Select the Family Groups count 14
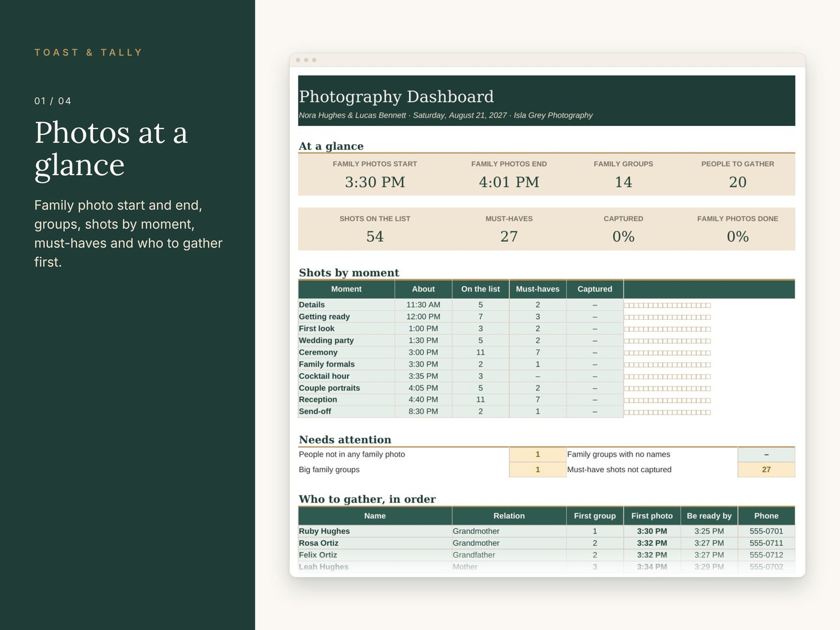This screenshot has height=630, width=840. point(623,182)
